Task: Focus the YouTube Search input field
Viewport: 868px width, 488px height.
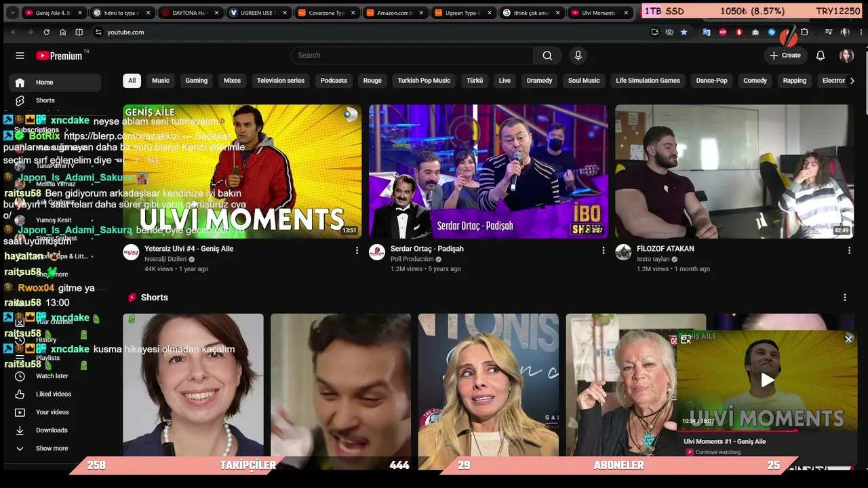Action: click(412, 56)
